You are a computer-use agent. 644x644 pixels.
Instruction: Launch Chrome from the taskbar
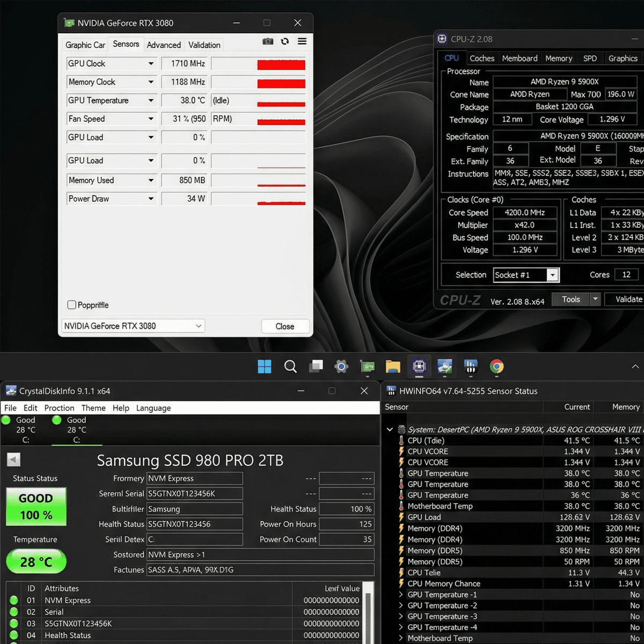point(497,367)
